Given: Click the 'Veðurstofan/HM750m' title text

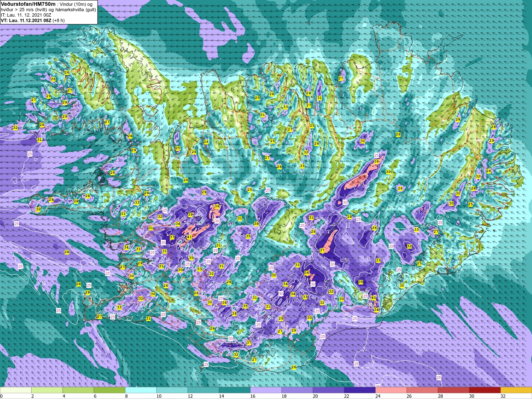Looking at the screenshot, I should 28,4.
